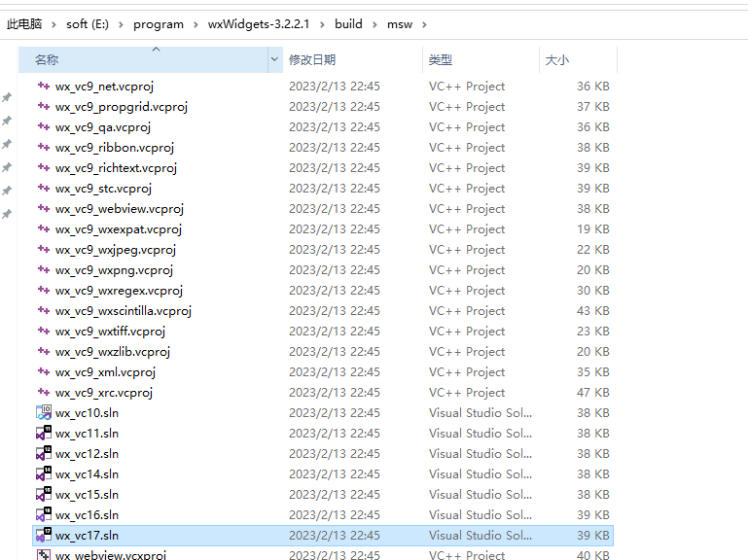This screenshot has height=560, width=748.
Task: Expand the chevron after program in breadcrumb
Action: (196, 24)
